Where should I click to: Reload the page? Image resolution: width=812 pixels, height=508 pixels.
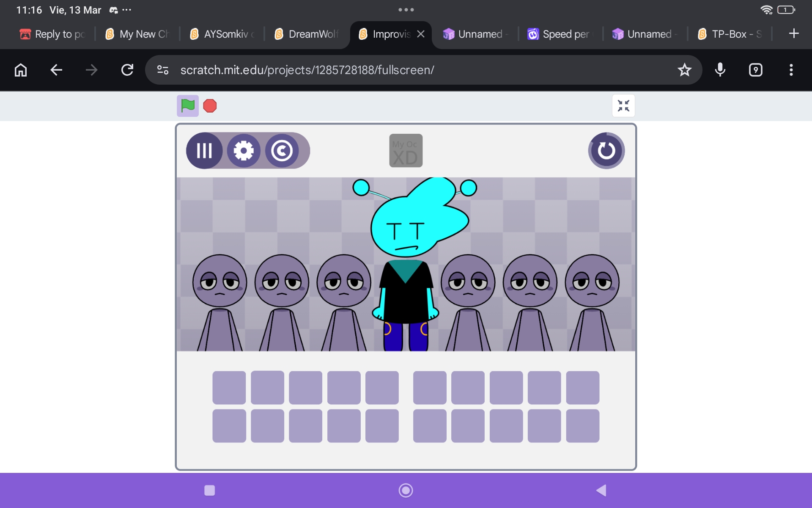pyautogui.click(x=127, y=70)
